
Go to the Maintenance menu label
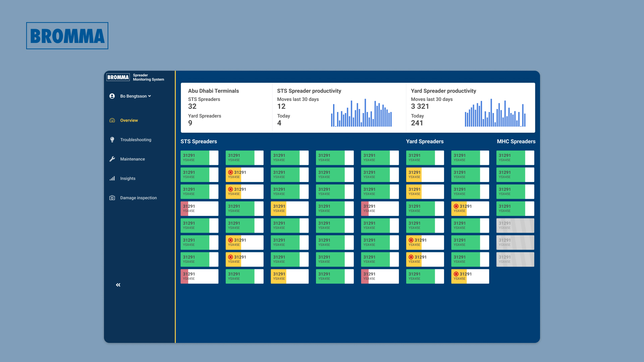point(132,159)
